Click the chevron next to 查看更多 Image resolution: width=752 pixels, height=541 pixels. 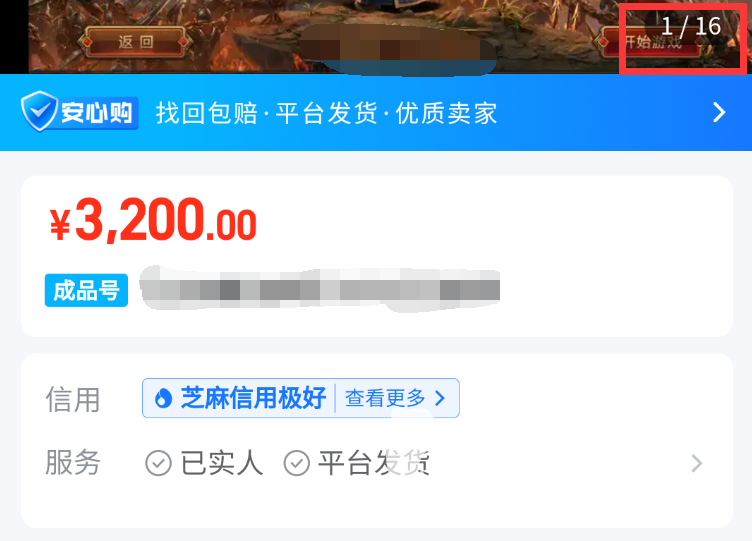(440, 398)
